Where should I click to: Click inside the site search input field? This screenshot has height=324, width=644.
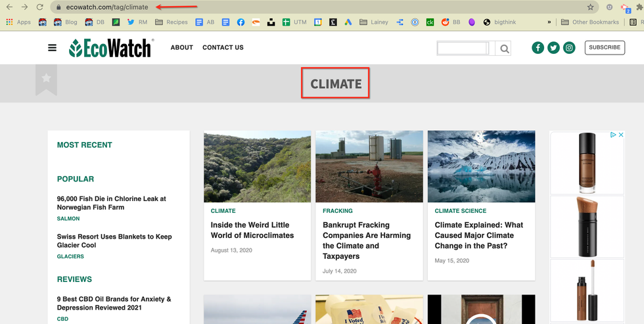pyautogui.click(x=463, y=49)
